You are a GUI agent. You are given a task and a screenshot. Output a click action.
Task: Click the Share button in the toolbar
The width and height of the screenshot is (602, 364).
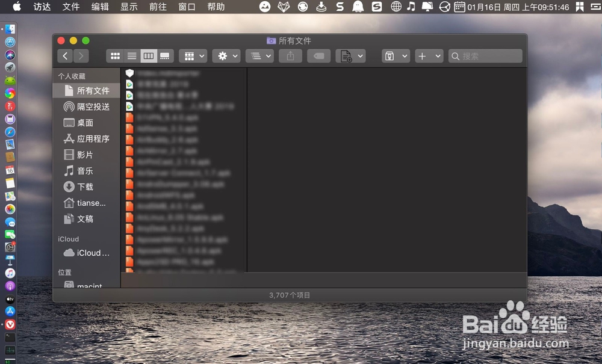click(x=291, y=55)
